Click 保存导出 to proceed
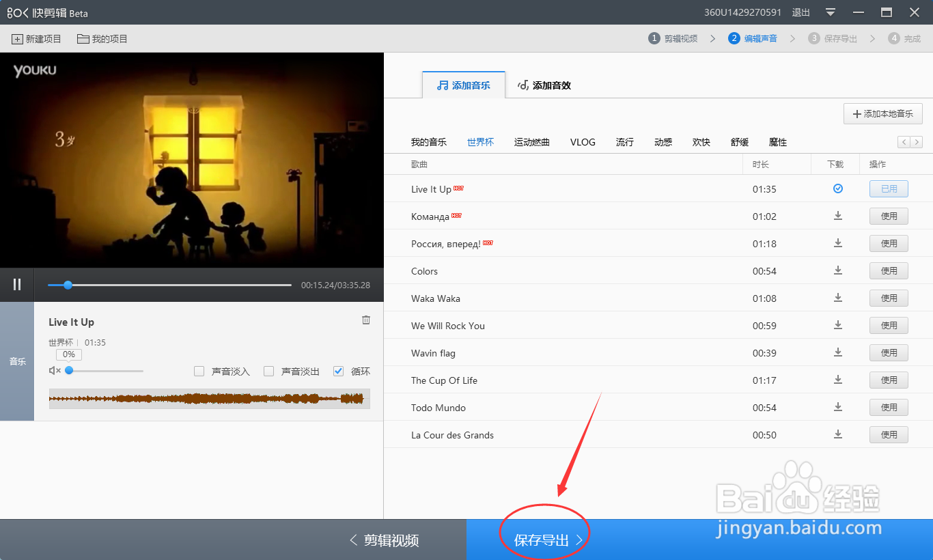The image size is (933, 560). click(699, 540)
